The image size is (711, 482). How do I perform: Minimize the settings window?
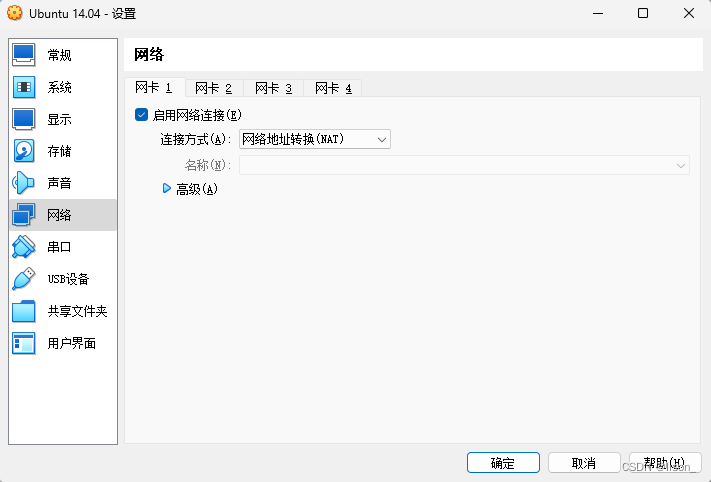pyautogui.click(x=598, y=13)
